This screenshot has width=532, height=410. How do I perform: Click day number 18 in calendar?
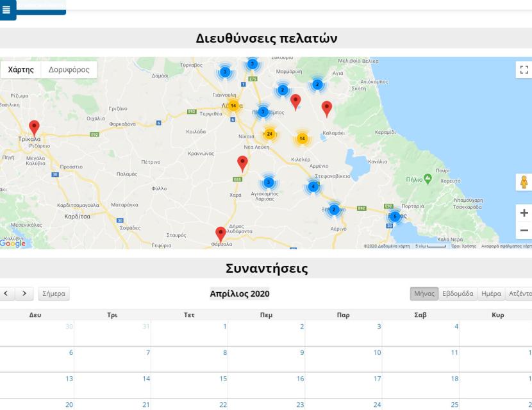coord(454,379)
